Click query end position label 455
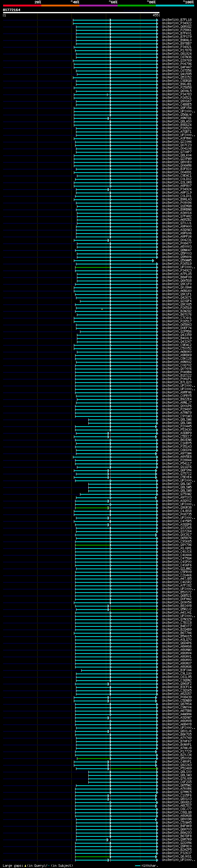The image size is (197, 868). click(x=155, y=15)
